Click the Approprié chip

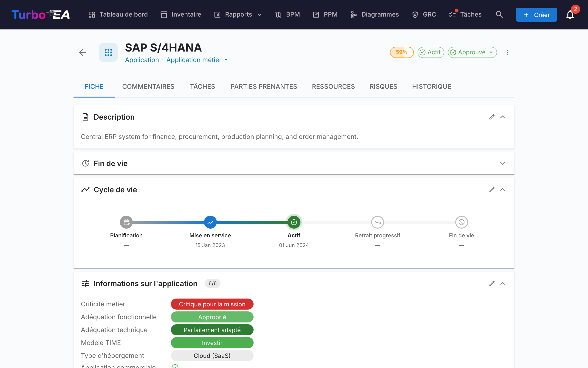[x=212, y=317]
